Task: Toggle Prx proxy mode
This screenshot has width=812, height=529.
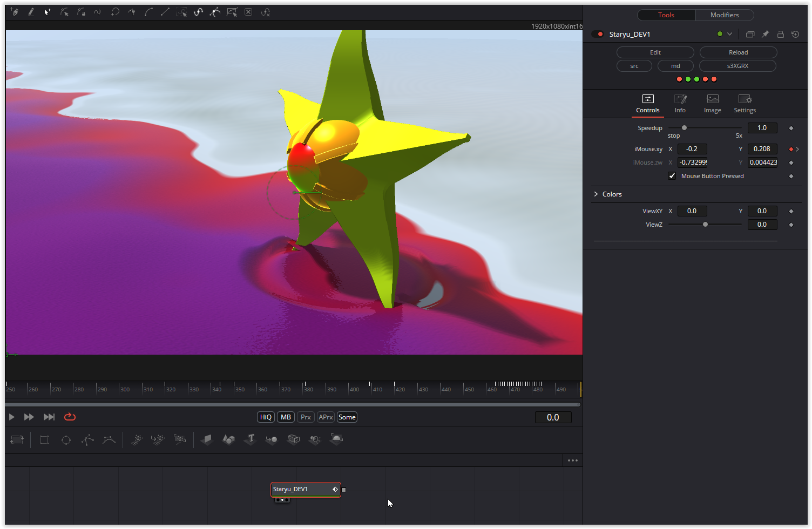Action: pyautogui.click(x=306, y=417)
